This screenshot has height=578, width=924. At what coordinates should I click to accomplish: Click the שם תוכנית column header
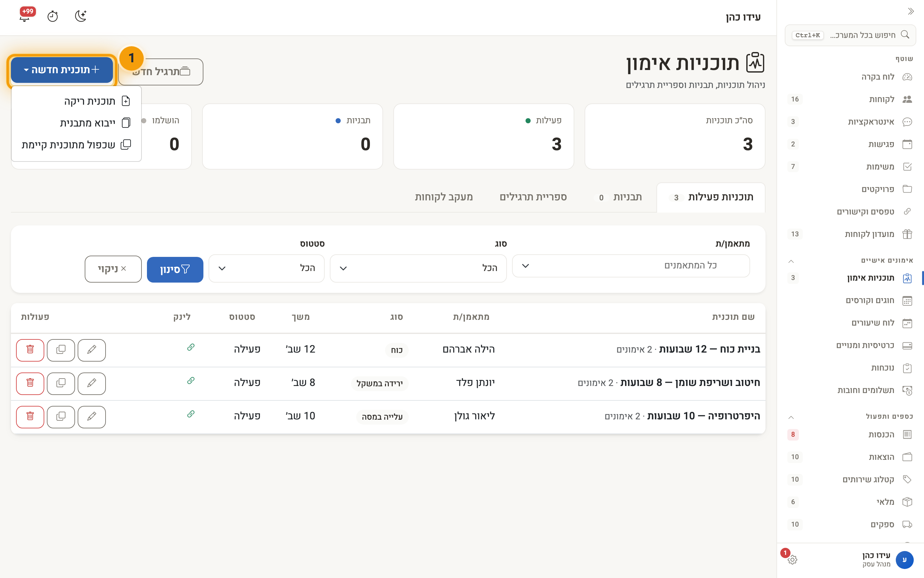pos(733,317)
